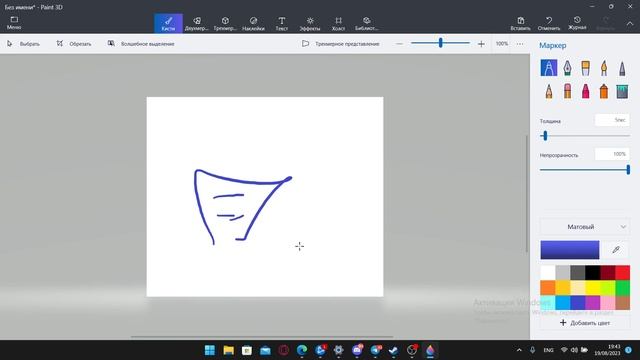Open the Журнал (History) panel

pos(577,23)
